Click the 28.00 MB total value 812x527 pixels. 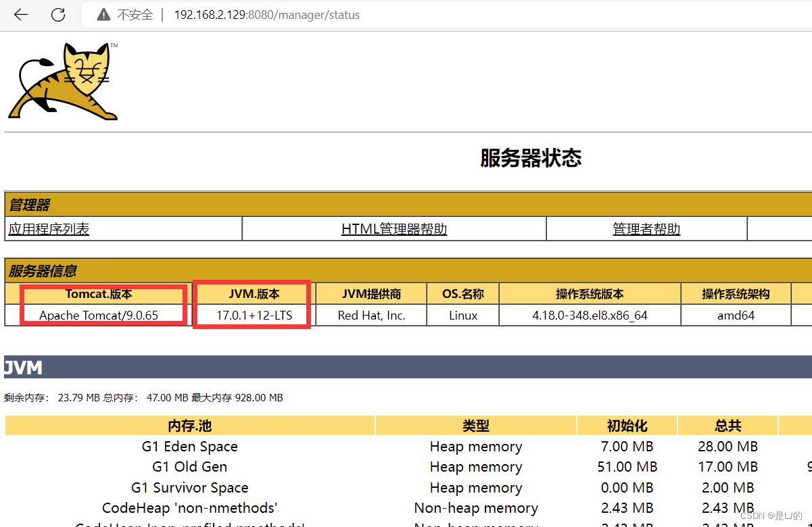pyautogui.click(x=727, y=447)
